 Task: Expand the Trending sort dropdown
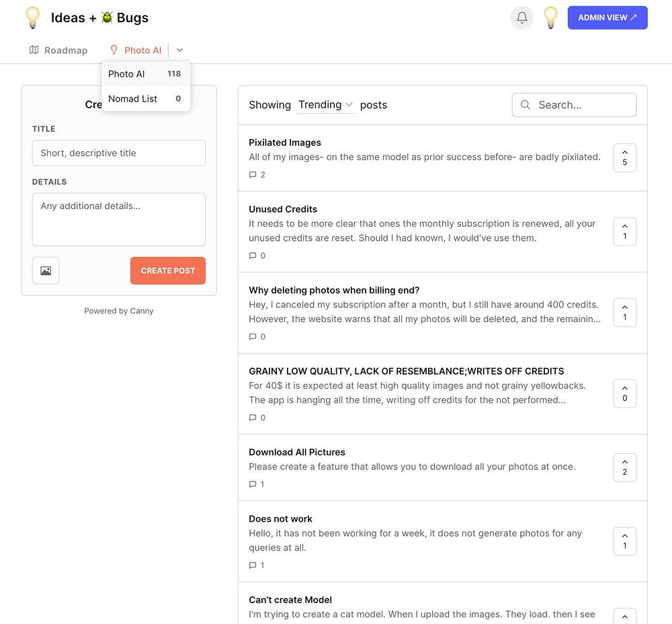[x=325, y=105]
